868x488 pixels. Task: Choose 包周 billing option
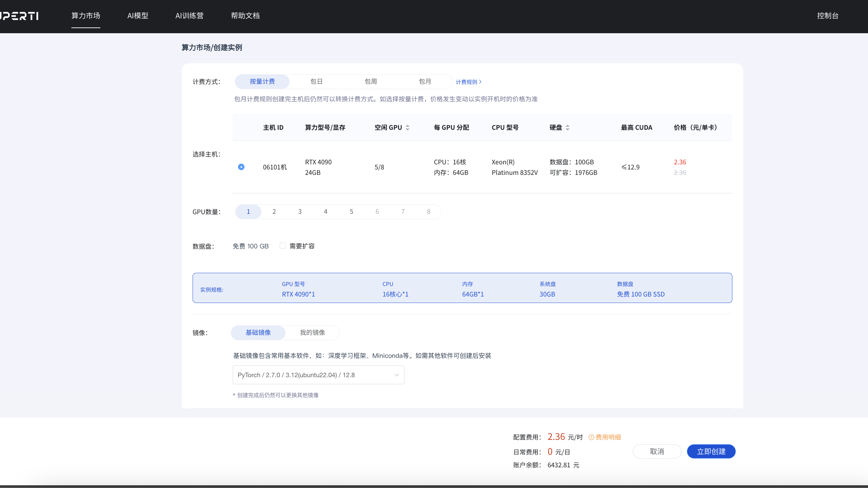coord(371,82)
